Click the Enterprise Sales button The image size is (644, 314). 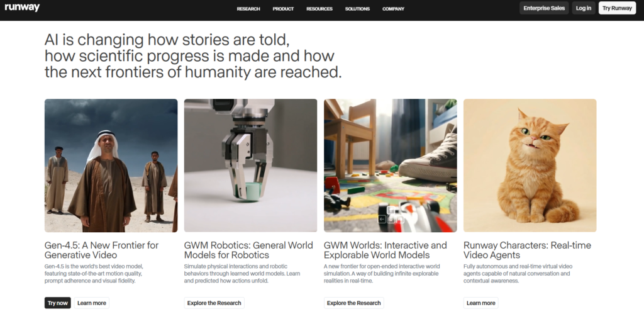click(x=544, y=8)
